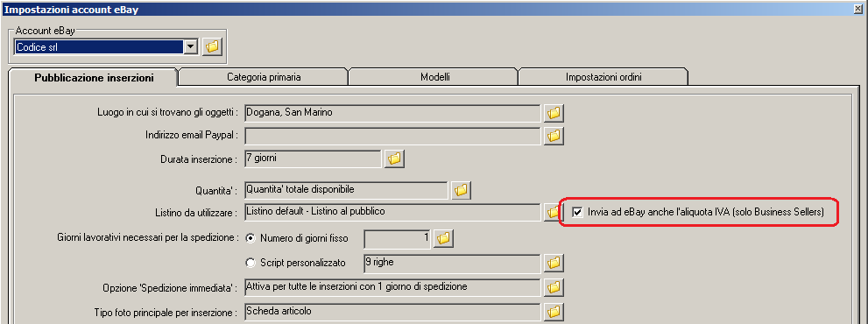Go to Impostazioni ordini tab
This screenshot has height=324, width=868.
tap(603, 78)
